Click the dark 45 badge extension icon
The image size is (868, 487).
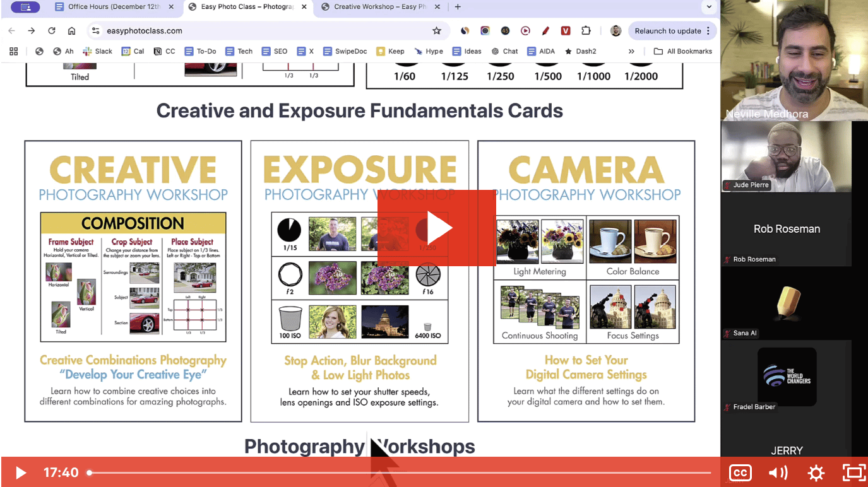505,30
